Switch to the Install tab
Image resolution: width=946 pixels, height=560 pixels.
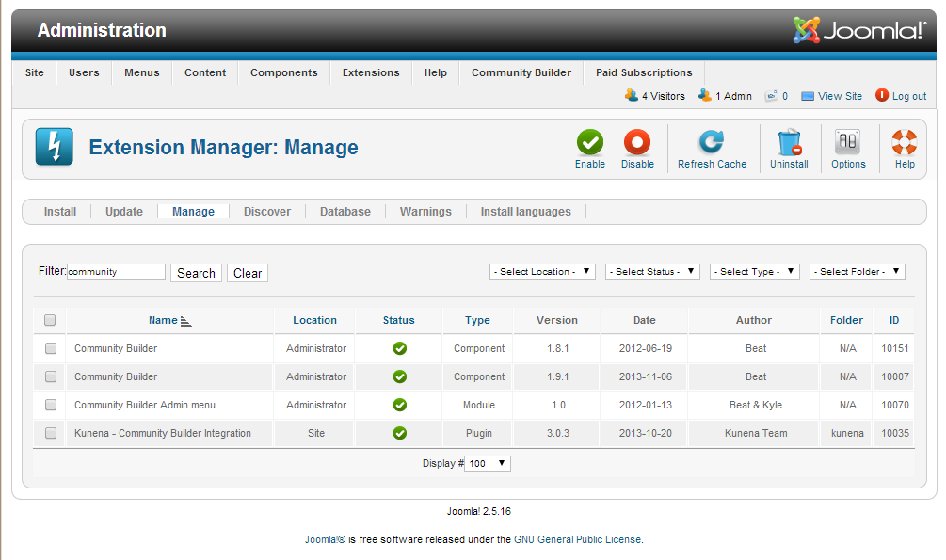coord(60,211)
